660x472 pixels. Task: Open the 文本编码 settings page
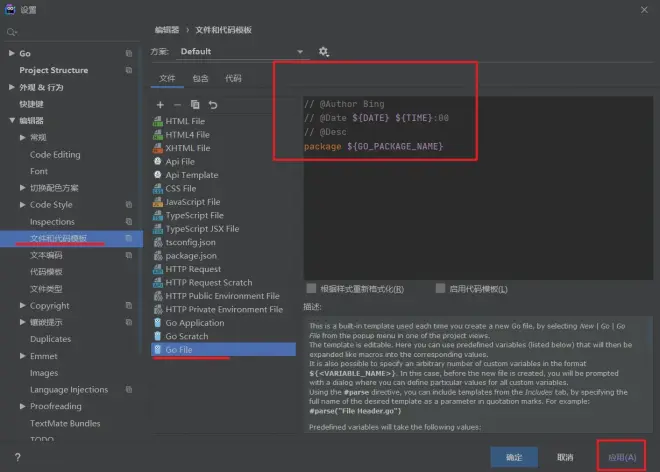pos(46,255)
